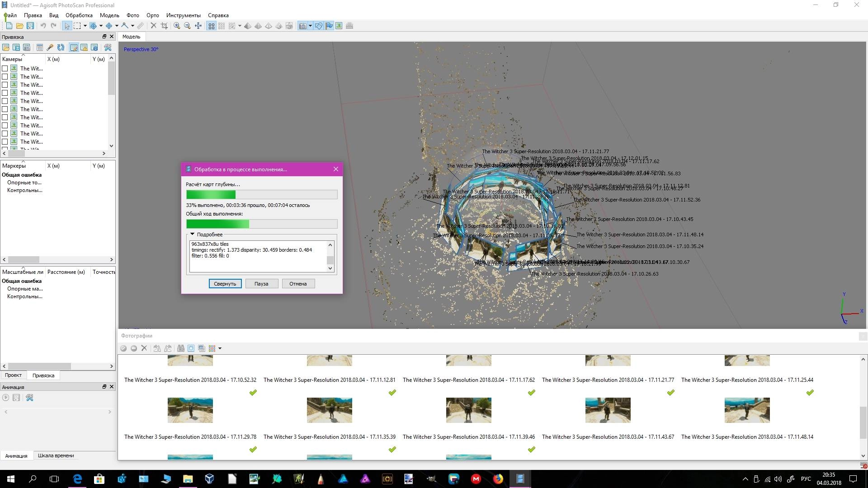Click the Общий ход выполнения progress bar
The width and height of the screenshot is (868, 488).
pyautogui.click(x=262, y=224)
